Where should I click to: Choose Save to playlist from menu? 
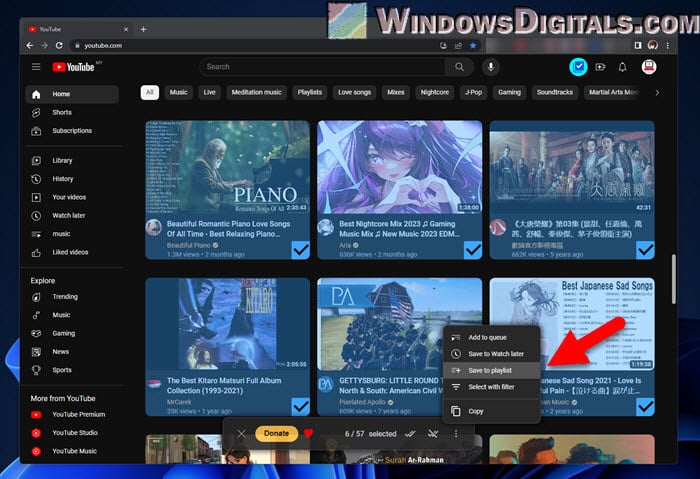(492, 371)
